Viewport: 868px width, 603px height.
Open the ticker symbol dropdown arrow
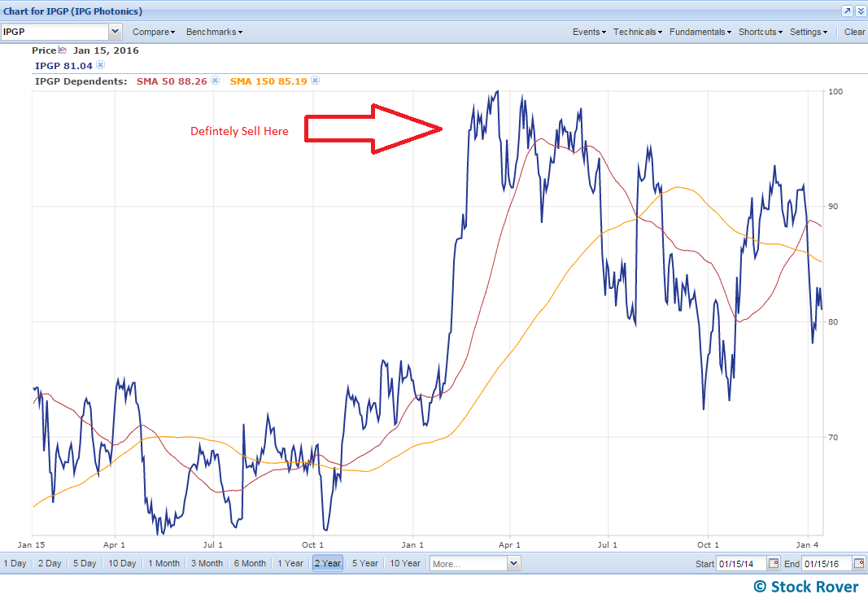[116, 32]
